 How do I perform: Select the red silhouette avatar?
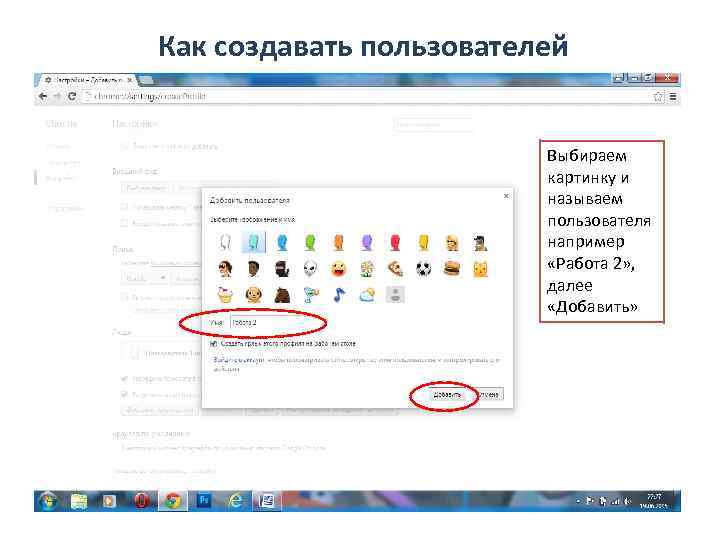coord(395,242)
